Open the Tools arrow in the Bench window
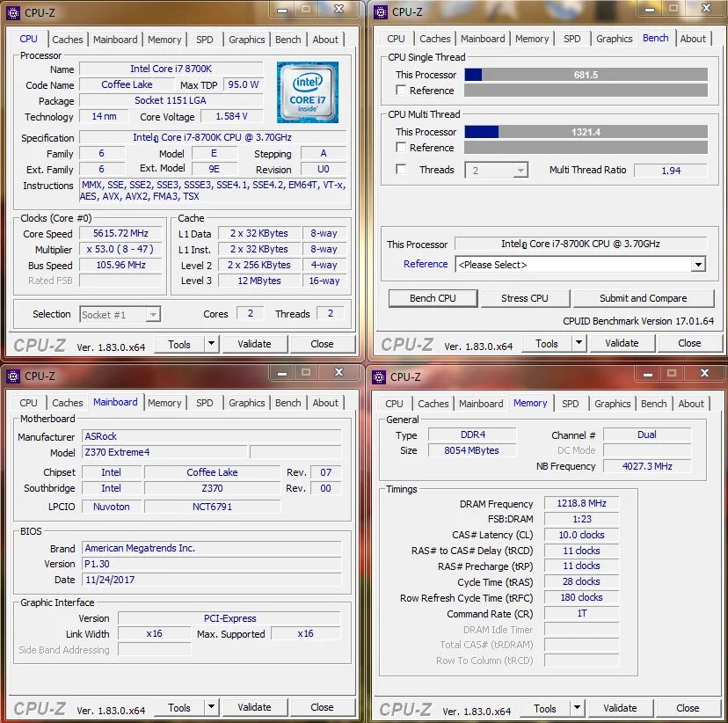Image resolution: width=728 pixels, height=723 pixels. coord(579,343)
